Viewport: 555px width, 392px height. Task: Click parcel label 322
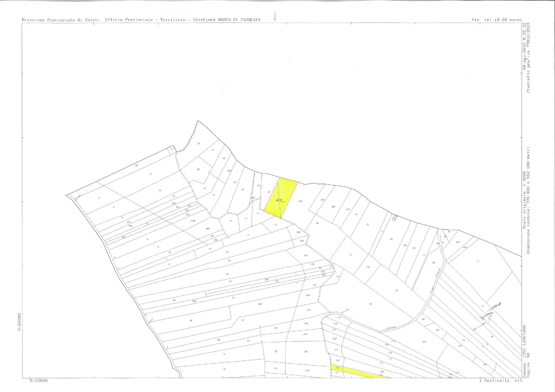[x=335, y=338]
